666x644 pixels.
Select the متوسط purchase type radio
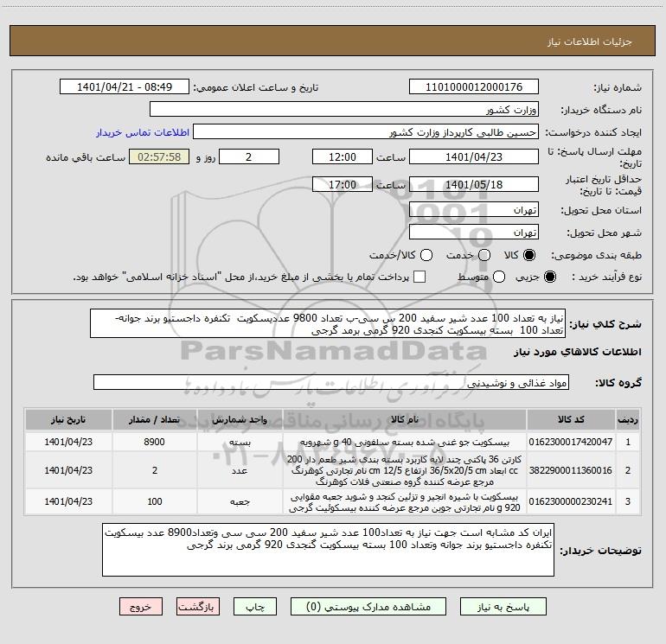click(x=499, y=277)
